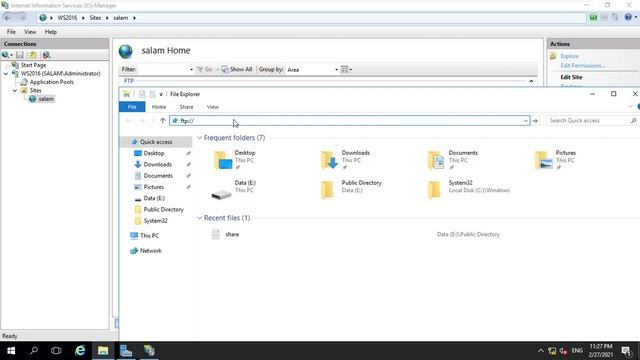Click Edit Permissions in Actions pane
The height and width of the screenshot is (360, 640).
pos(582,66)
